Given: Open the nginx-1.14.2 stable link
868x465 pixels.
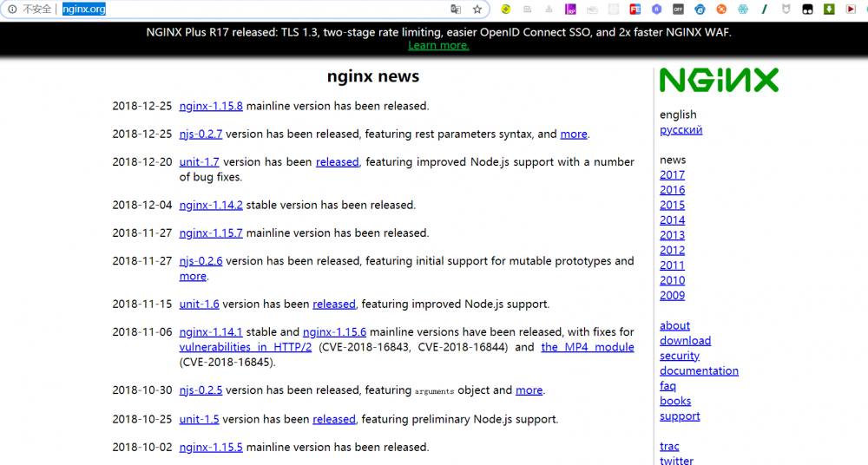Looking at the screenshot, I should pos(211,205).
